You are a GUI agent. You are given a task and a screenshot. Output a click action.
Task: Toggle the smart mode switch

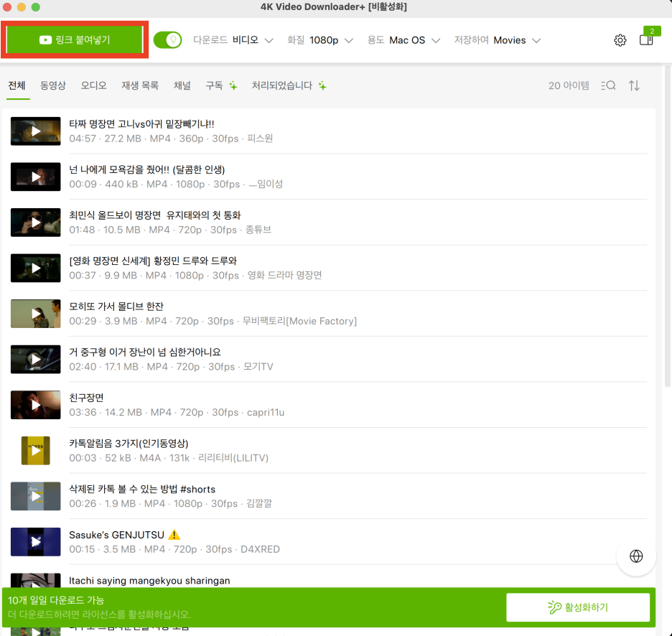167,40
